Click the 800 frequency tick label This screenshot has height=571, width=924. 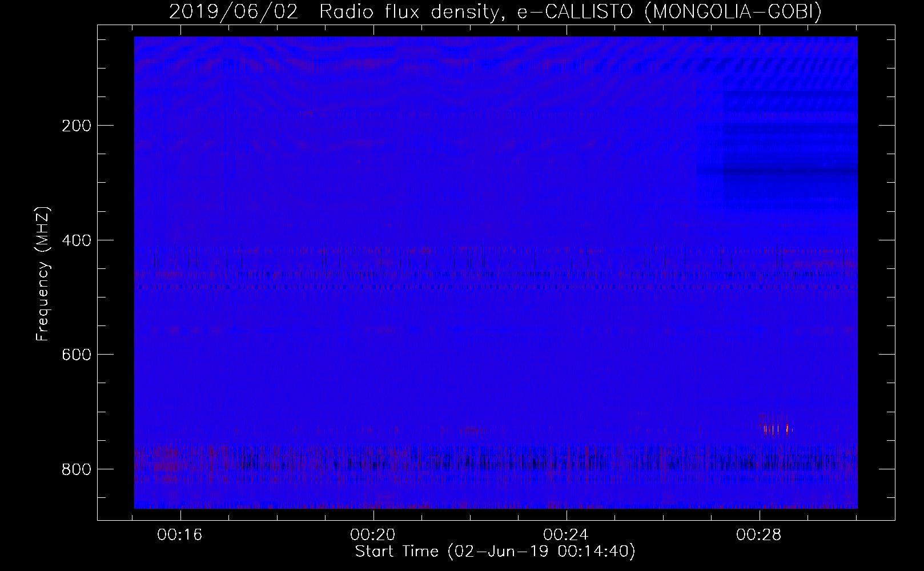point(76,469)
